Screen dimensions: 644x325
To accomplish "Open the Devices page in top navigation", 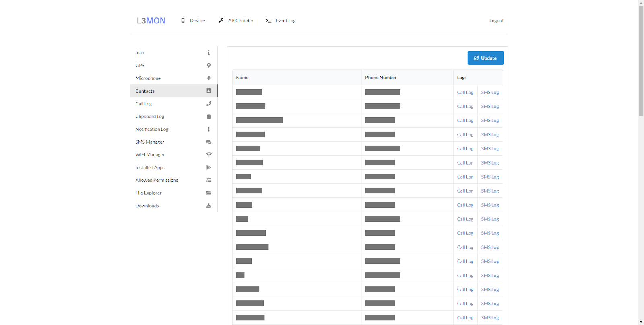I will pos(194,21).
